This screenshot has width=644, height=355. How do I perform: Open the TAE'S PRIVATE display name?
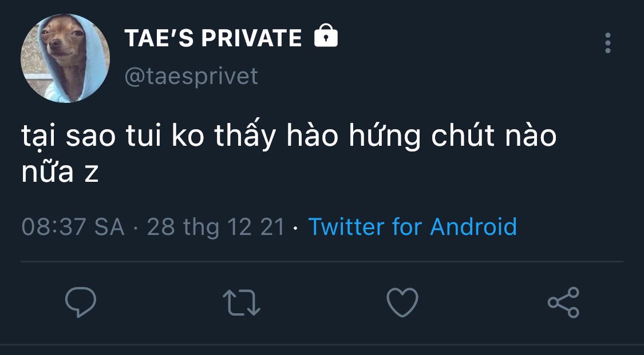213,38
